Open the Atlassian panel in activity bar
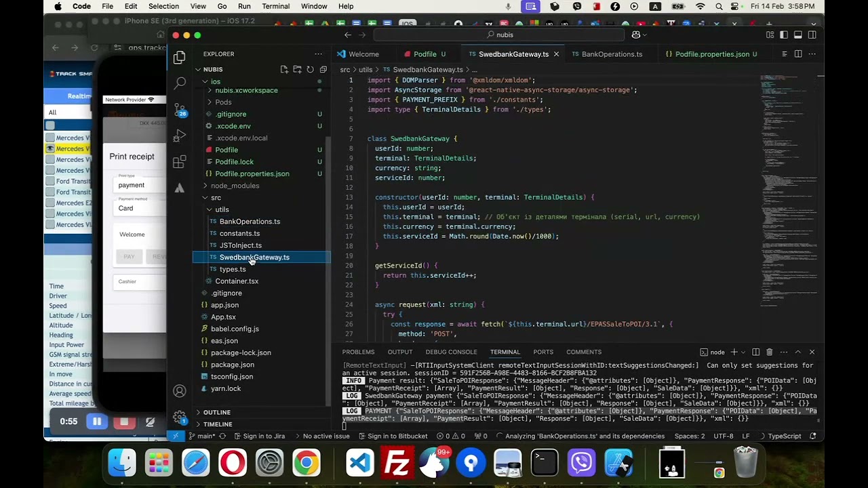 (x=180, y=188)
